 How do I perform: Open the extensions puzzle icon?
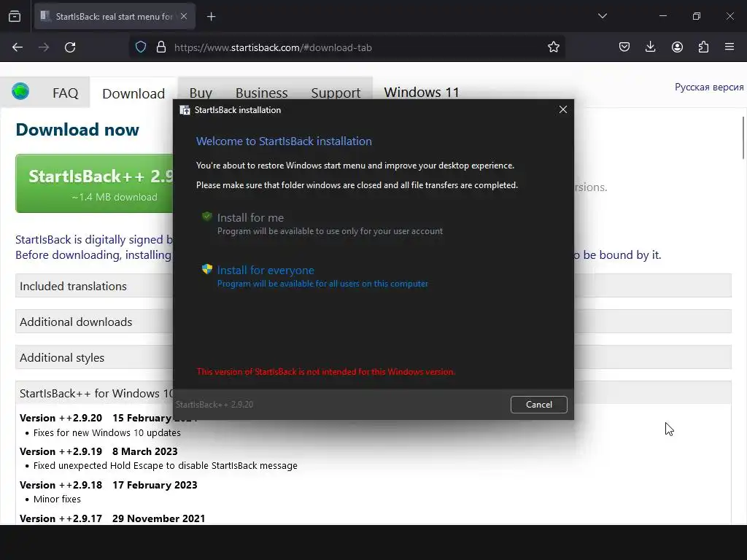coord(703,47)
